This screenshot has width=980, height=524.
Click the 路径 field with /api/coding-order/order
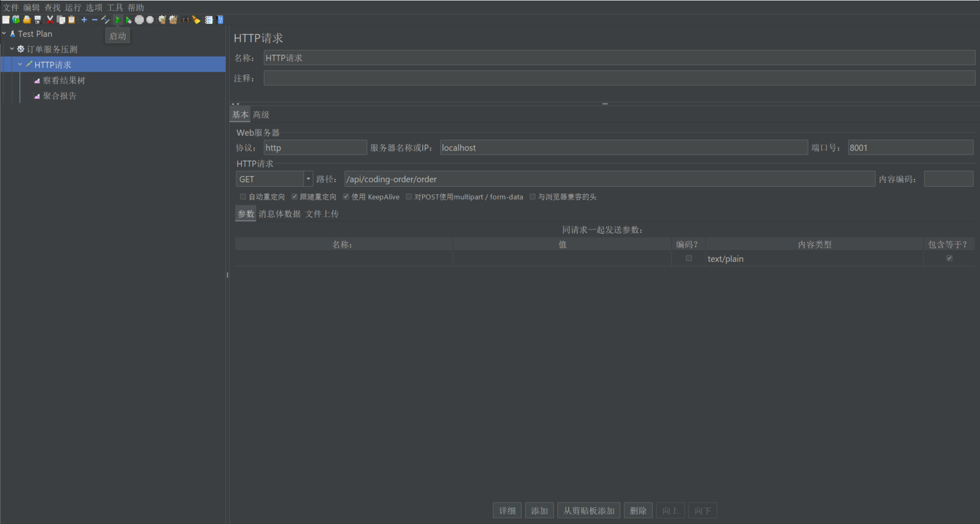(610, 179)
